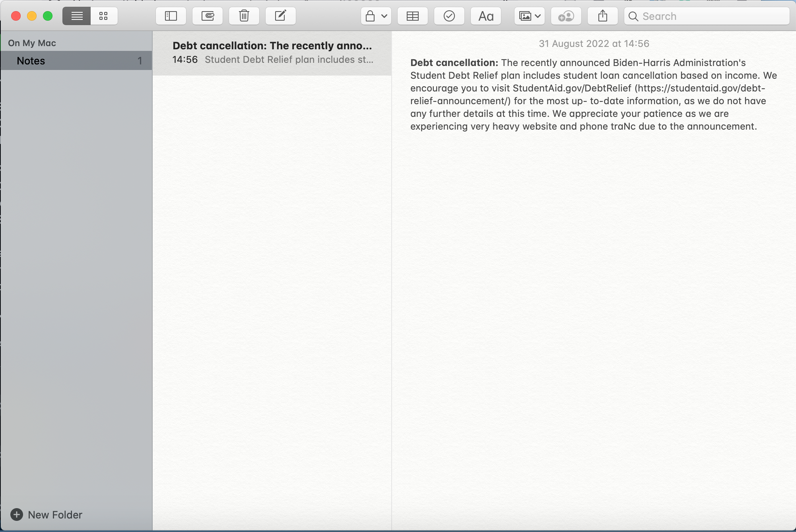This screenshot has width=796, height=532.
Task: Open the attachments browser
Action: tap(207, 16)
